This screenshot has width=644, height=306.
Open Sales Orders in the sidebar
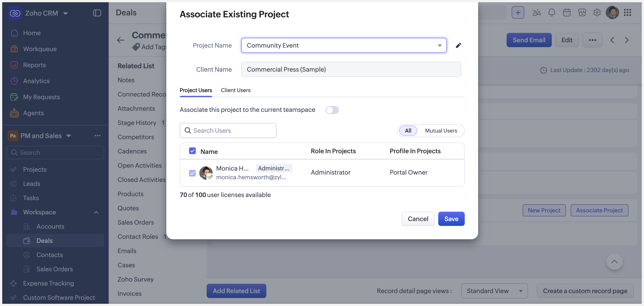(55, 269)
